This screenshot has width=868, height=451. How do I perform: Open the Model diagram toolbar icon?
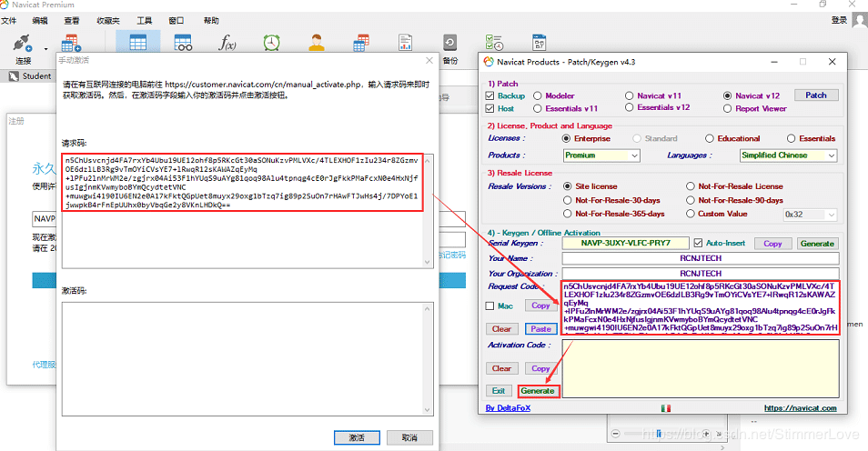539,43
